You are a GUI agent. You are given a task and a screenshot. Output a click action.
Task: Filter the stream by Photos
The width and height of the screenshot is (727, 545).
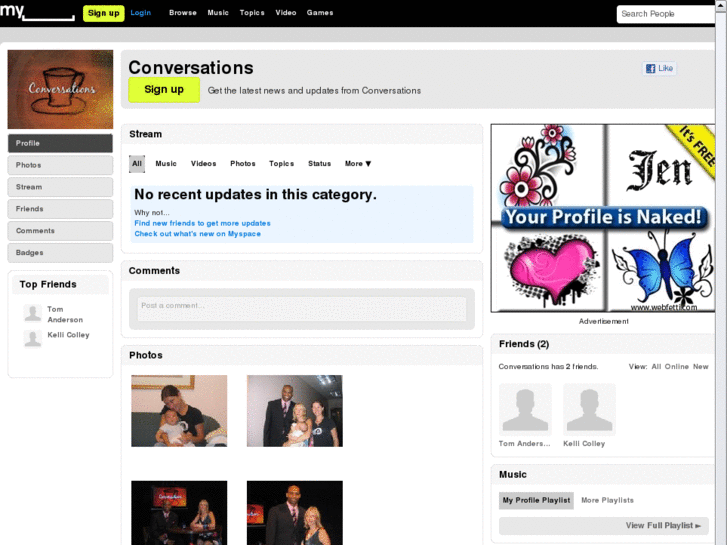[x=243, y=164]
